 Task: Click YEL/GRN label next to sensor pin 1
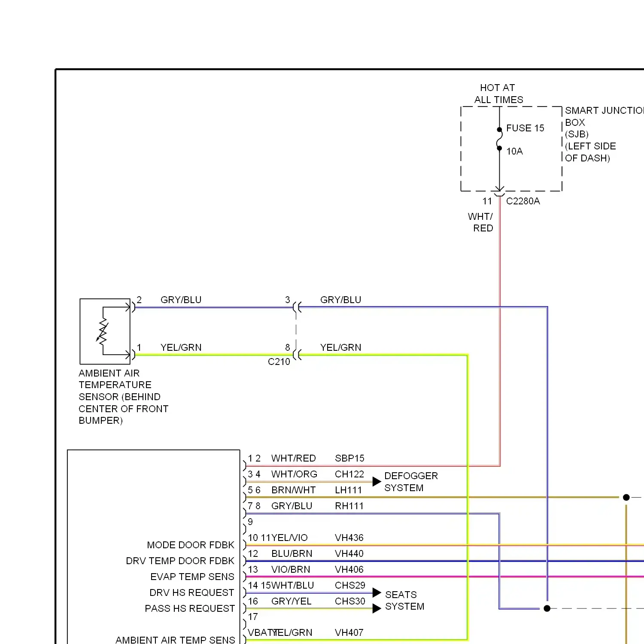pos(181,348)
